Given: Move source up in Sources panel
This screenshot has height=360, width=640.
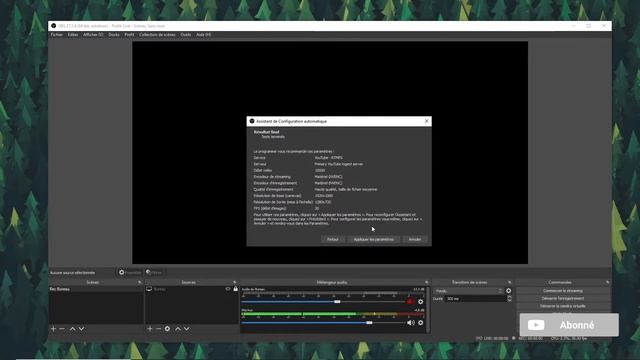Looking at the screenshot, I should (x=178, y=329).
